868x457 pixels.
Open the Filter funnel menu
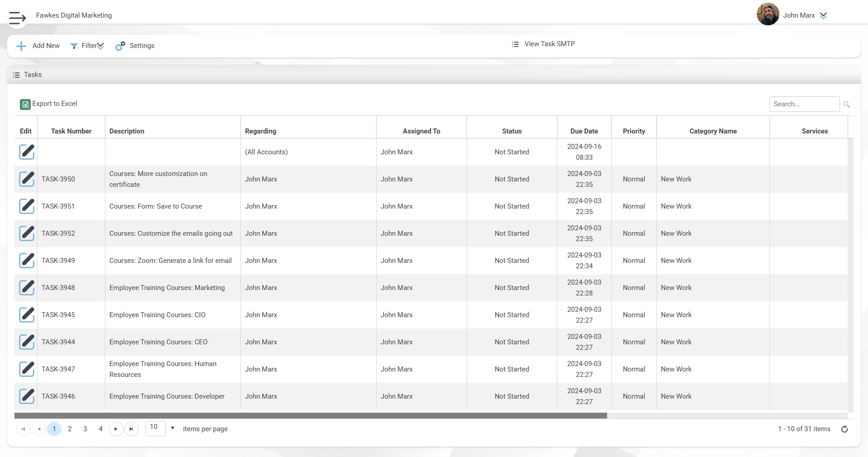coord(87,46)
